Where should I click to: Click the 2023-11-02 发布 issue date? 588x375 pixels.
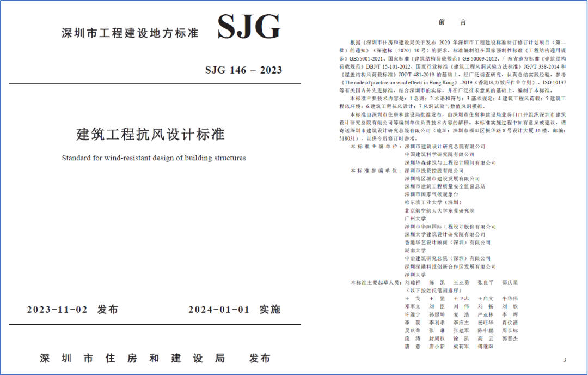[x=72, y=310]
